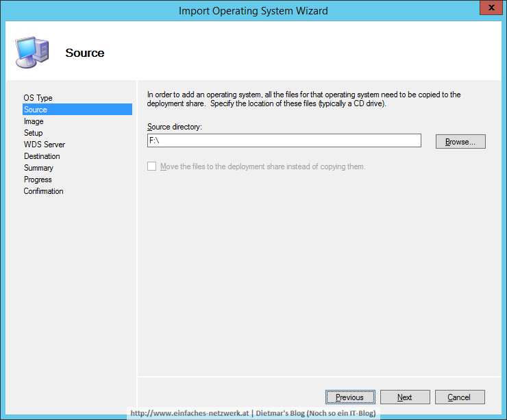Close the wizard window with X
The image size is (507, 420).
(x=491, y=8)
